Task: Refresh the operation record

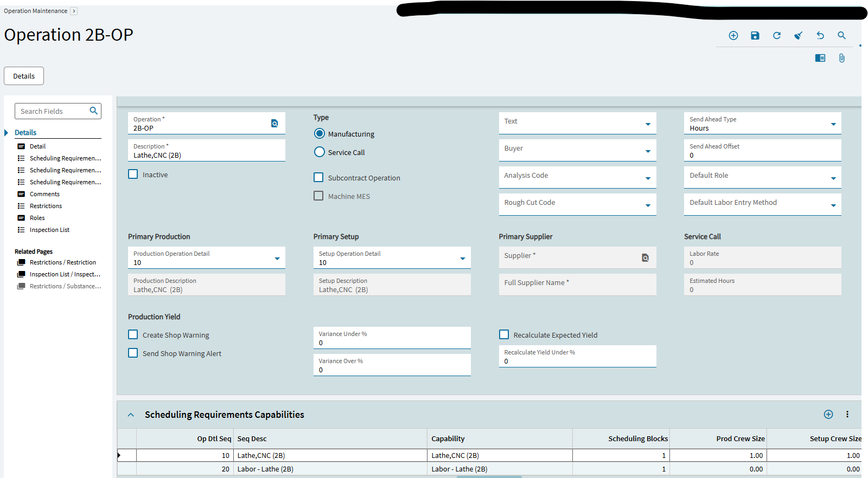Action: (777, 35)
